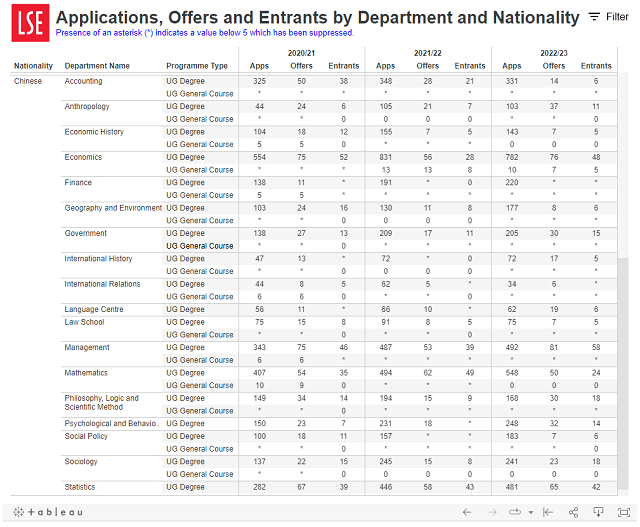Select Psychological and Behavio.. department
This screenshot has width=640, height=527.
(112, 423)
